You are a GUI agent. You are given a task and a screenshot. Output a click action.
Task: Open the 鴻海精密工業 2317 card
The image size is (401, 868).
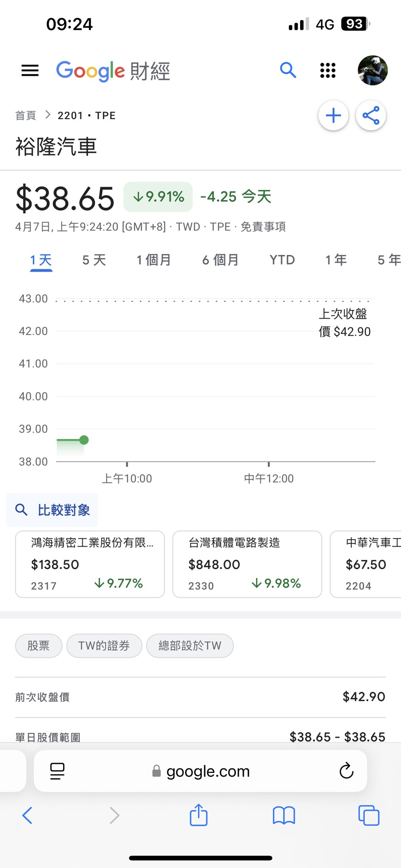(x=90, y=564)
